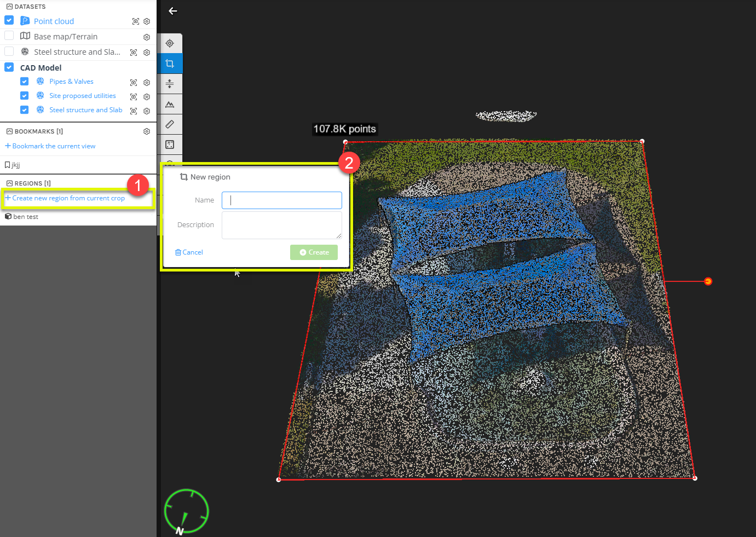Viewport: 756px width, 537px height.
Task: Zoom to the Point cloud dataset extent
Action: coord(133,21)
